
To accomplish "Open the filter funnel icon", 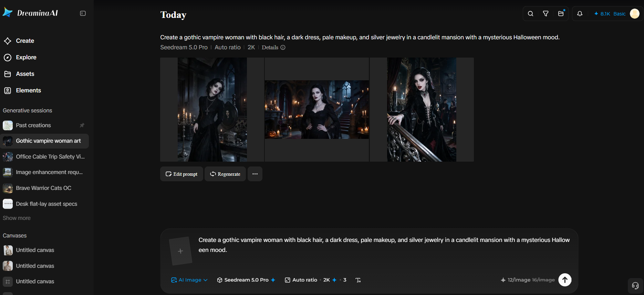I will (x=546, y=14).
